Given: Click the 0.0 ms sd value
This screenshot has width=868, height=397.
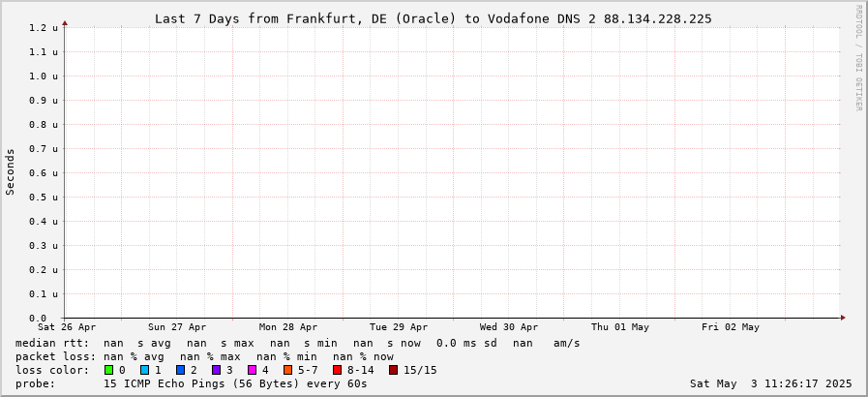Looking at the screenshot, I should click(x=466, y=344).
